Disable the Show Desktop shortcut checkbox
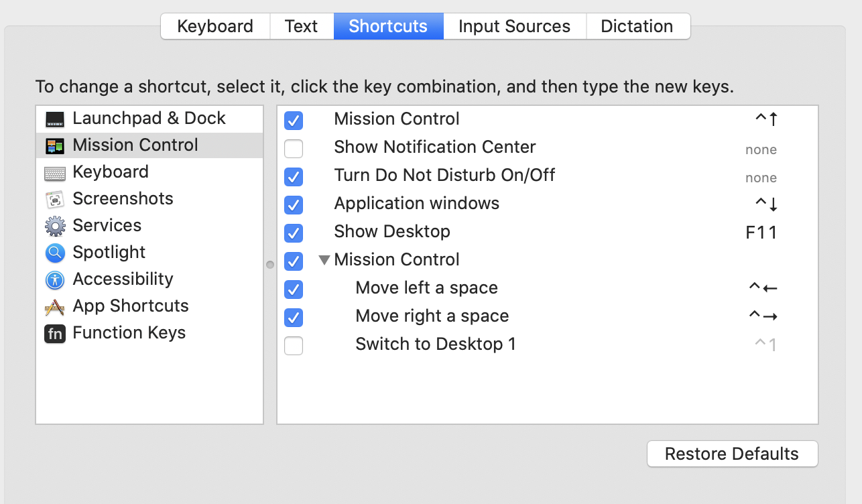 pyautogui.click(x=294, y=233)
